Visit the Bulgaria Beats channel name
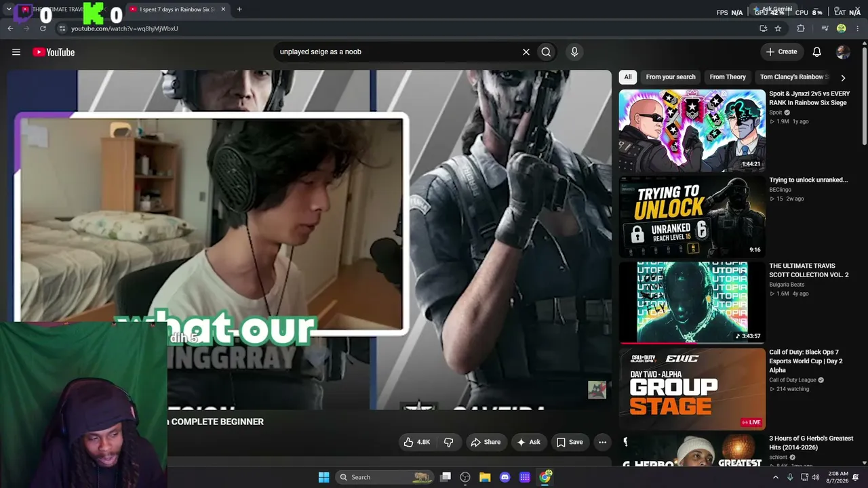The image size is (868, 488). 787,285
